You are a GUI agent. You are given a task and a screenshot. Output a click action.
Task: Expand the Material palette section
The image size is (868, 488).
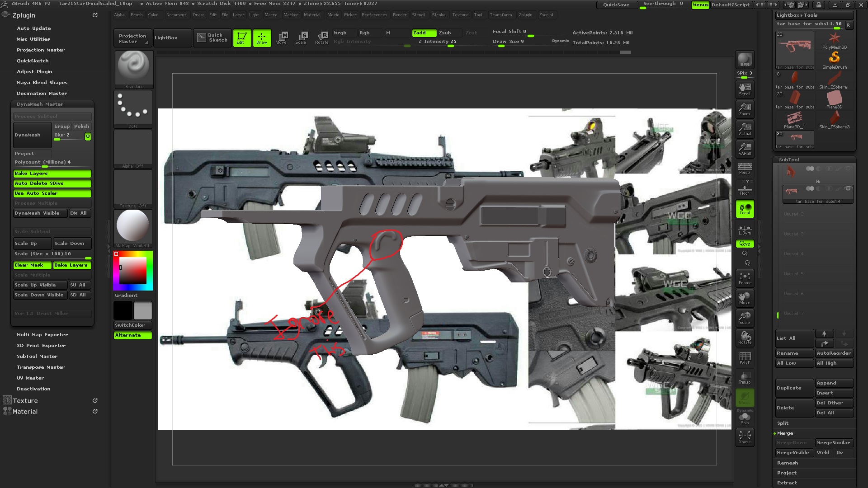tap(25, 412)
